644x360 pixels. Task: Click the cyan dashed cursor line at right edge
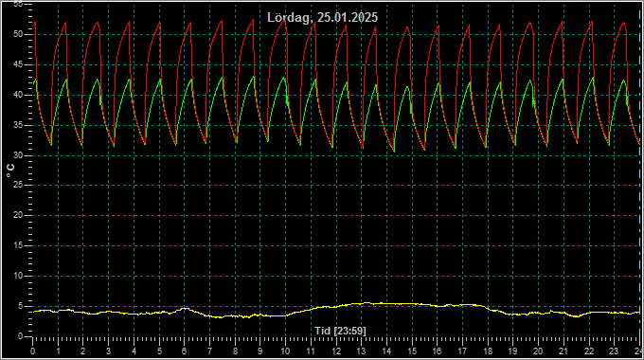point(640,172)
